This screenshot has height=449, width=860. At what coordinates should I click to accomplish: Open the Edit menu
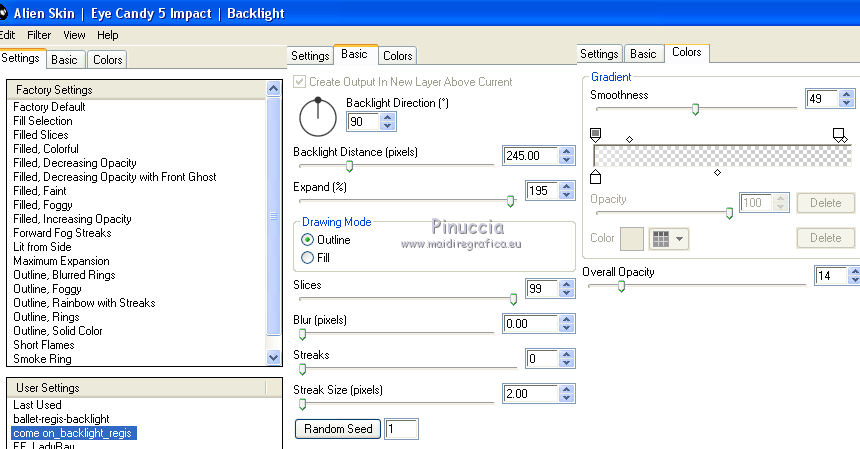click(7, 35)
